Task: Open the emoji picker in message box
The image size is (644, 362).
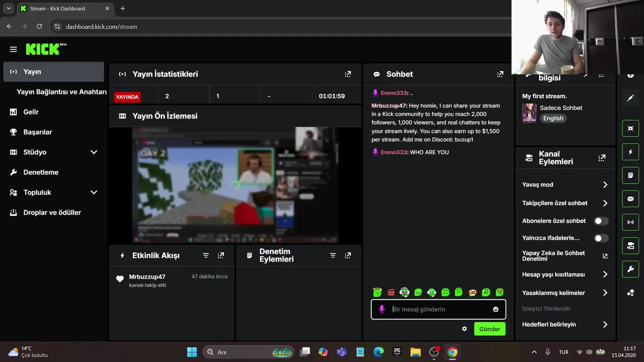Action: 496,309
